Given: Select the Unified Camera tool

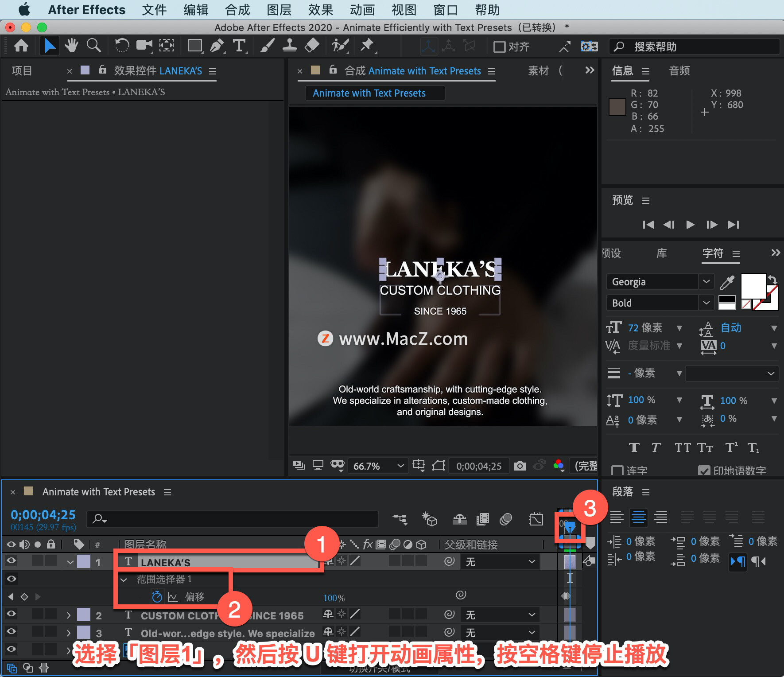Looking at the screenshot, I should click(x=144, y=46).
